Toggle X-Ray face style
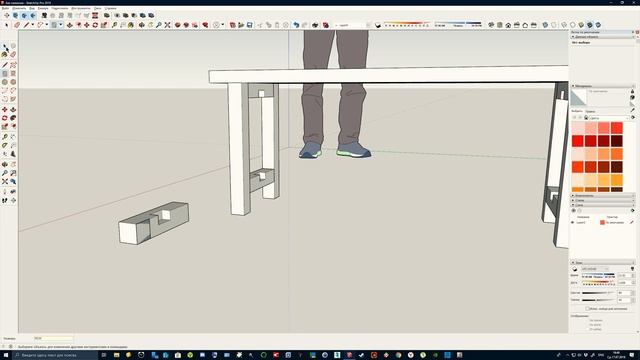 coord(545,25)
